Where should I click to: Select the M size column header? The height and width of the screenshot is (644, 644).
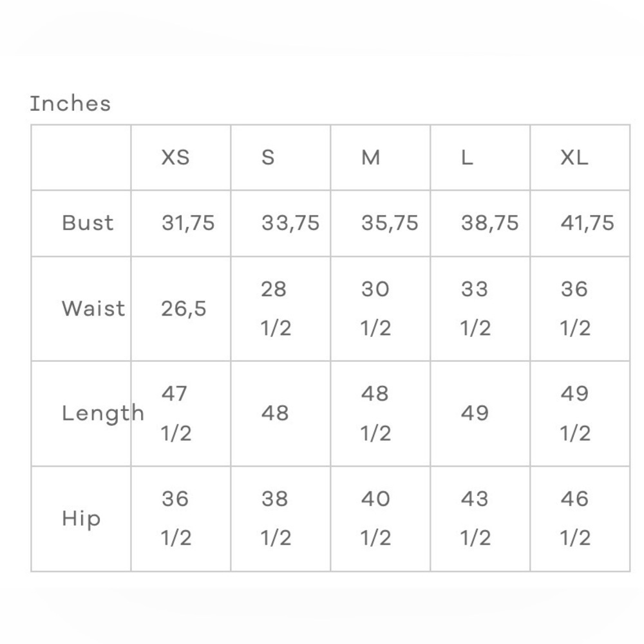[x=370, y=157]
